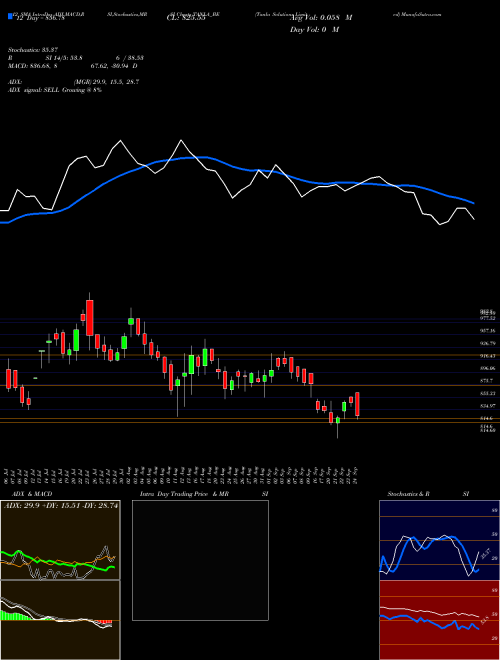The width and height of the screenshot is (500, 660).
Task: Click the peak of the white price line
Action: click(181, 141)
